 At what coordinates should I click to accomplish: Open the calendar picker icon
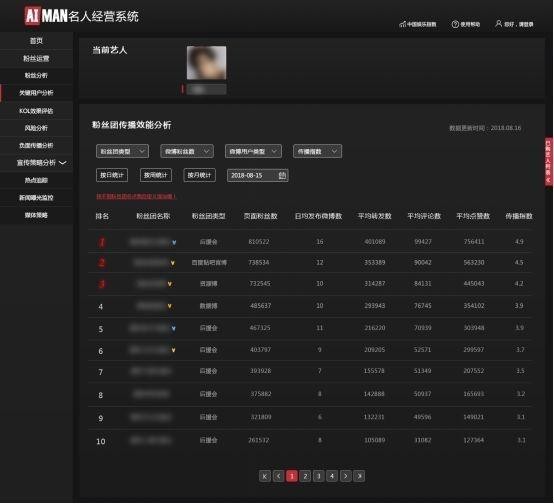(x=282, y=175)
